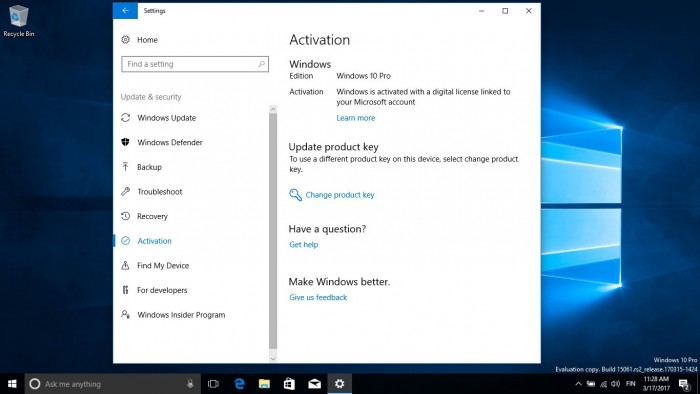Launch Microsoft Edge from the taskbar
Viewport: 700px width, 394px height.
(x=239, y=384)
